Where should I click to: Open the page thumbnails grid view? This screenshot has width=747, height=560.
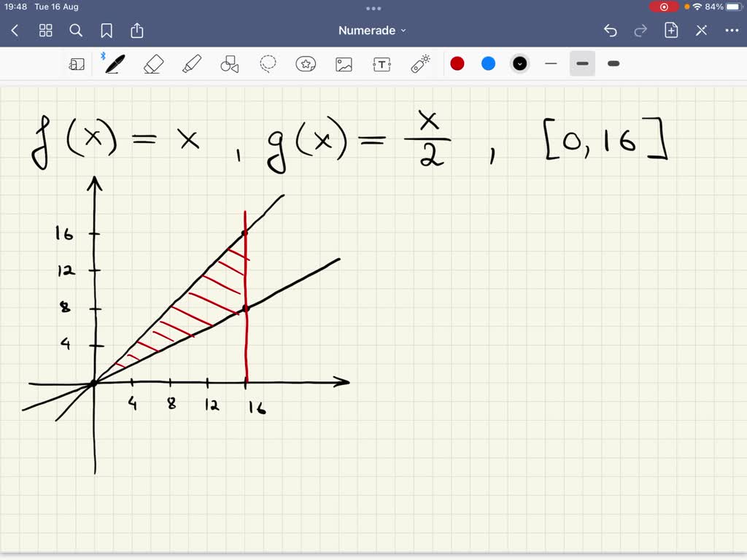[x=45, y=31]
